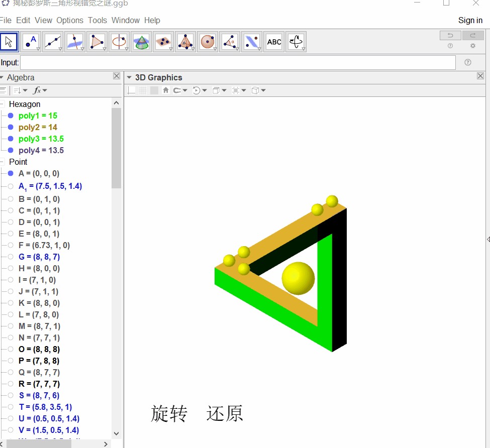Click the Sign in link
The width and height of the screenshot is (490, 448).
tap(470, 21)
